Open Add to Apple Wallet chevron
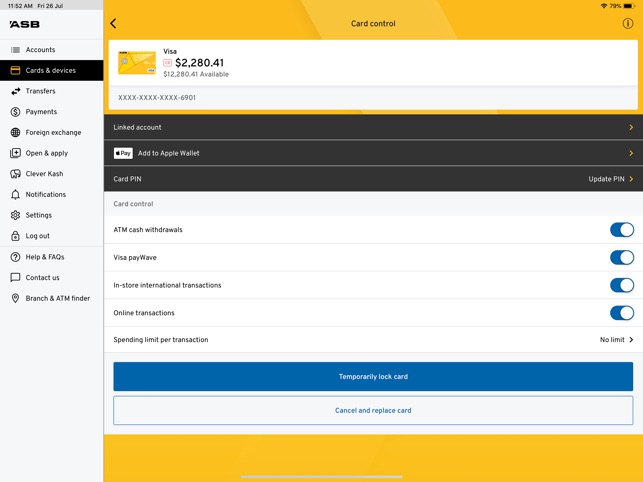The image size is (643, 482). click(x=631, y=153)
